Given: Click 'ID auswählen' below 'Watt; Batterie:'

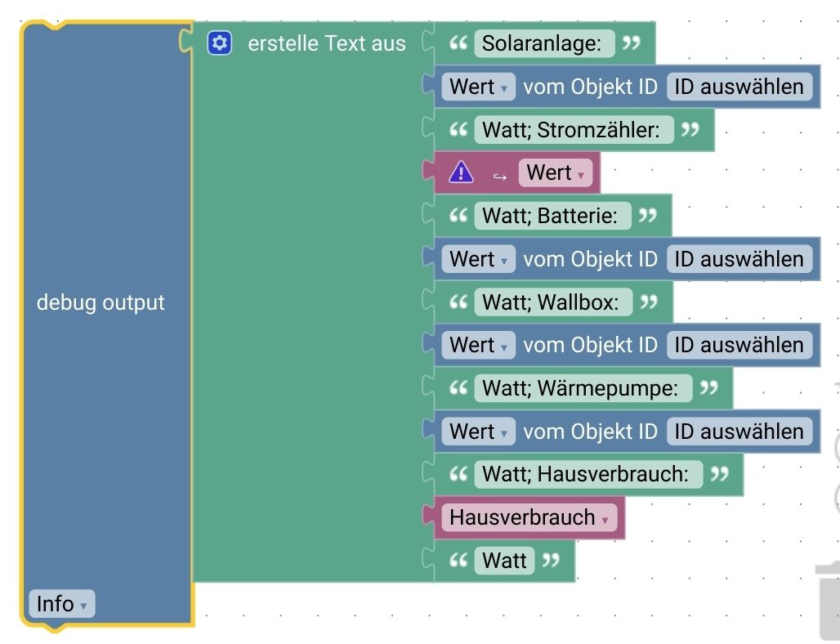Looking at the screenshot, I should tap(739, 259).
